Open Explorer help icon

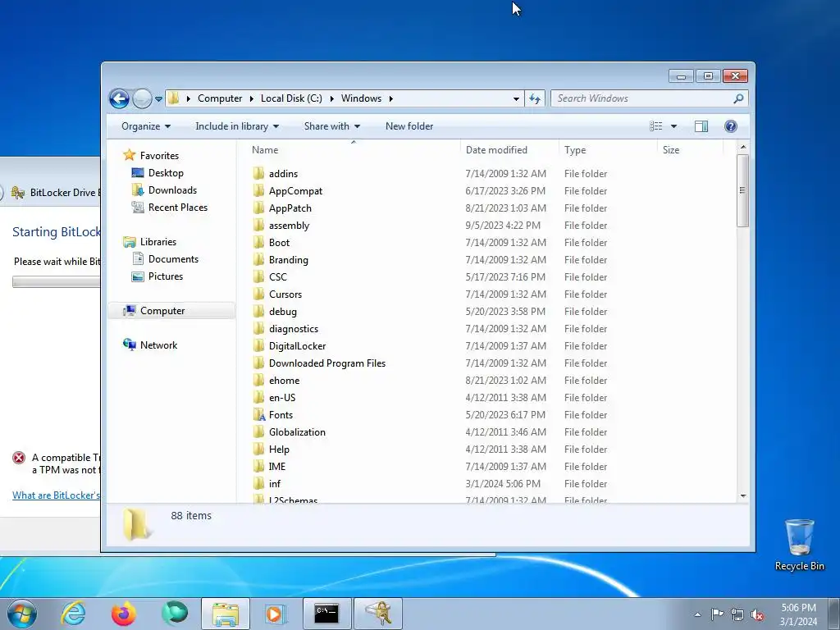pyautogui.click(x=730, y=126)
